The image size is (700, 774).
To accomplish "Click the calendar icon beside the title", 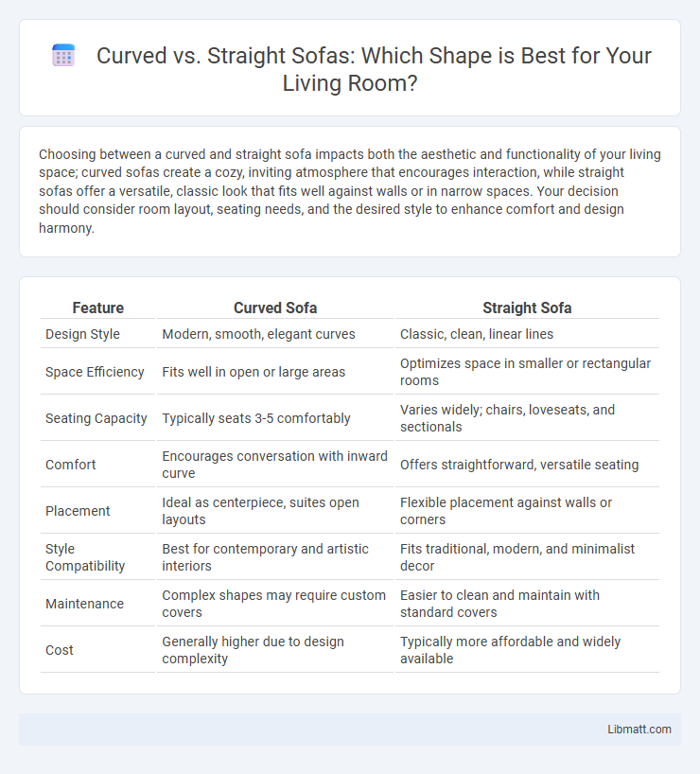I will [x=63, y=55].
